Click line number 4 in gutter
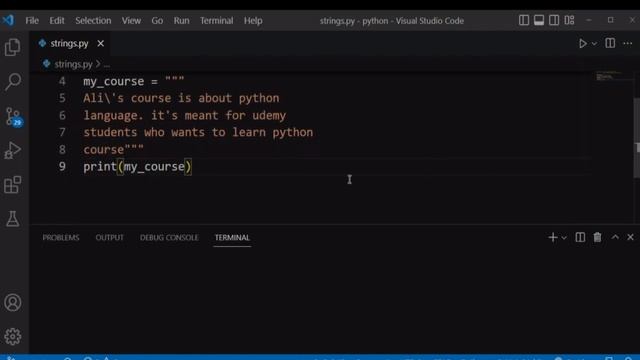 pyautogui.click(x=62, y=81)
